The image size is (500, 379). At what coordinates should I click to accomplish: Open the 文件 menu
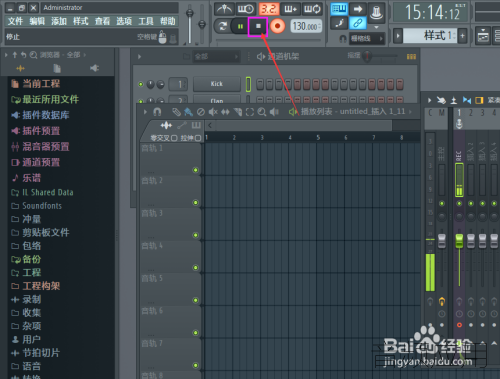(x=15, y=21)
